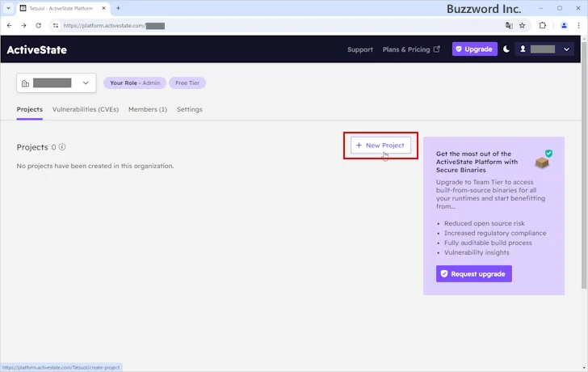Click the browser forward arrow
The height and width of the screenshot is (372, 588).
(x=23, y=26)
